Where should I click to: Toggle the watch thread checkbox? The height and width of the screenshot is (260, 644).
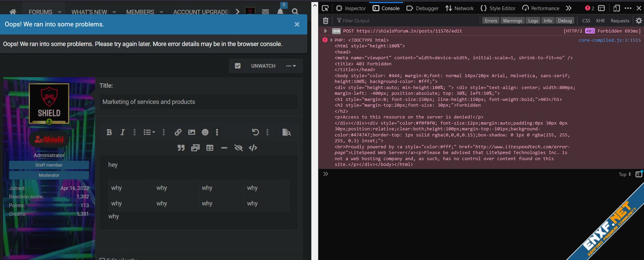pyautogui.click(x=238, y=66)
